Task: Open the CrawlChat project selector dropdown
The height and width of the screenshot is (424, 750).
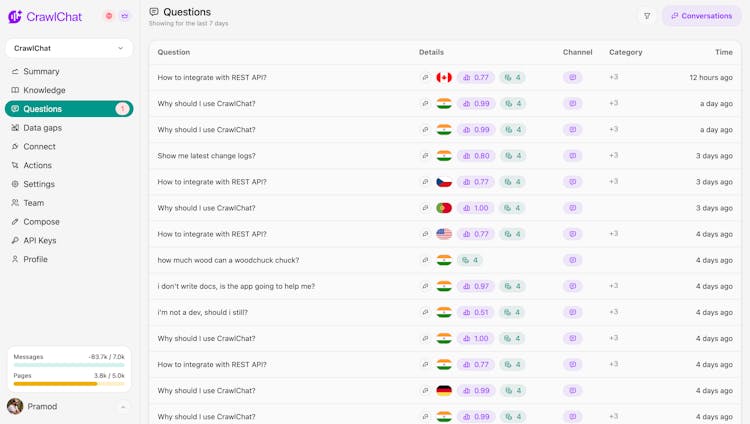Action: (69, 48)
